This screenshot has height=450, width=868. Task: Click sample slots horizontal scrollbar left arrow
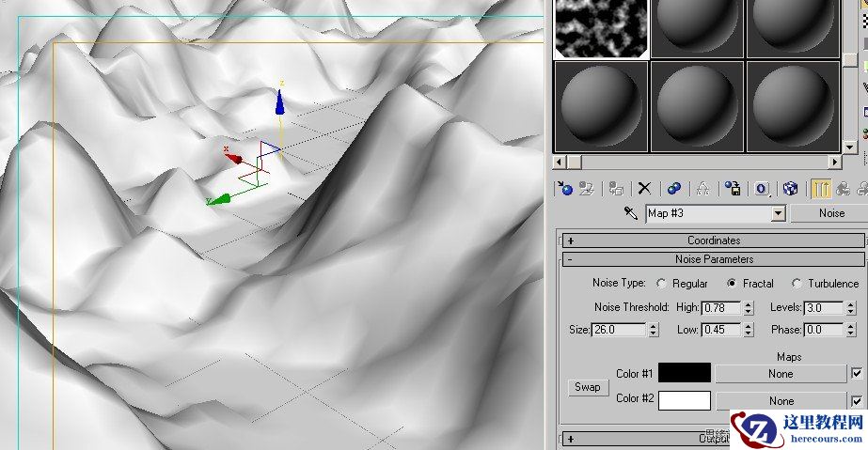(x=560, y=162)
